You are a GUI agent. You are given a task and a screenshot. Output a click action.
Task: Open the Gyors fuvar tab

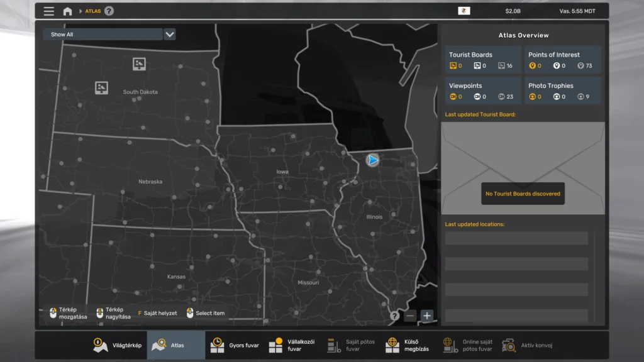235,345
